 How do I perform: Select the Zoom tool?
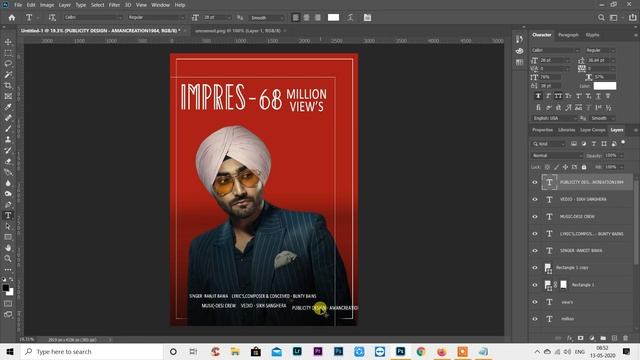tap(8, 258)
